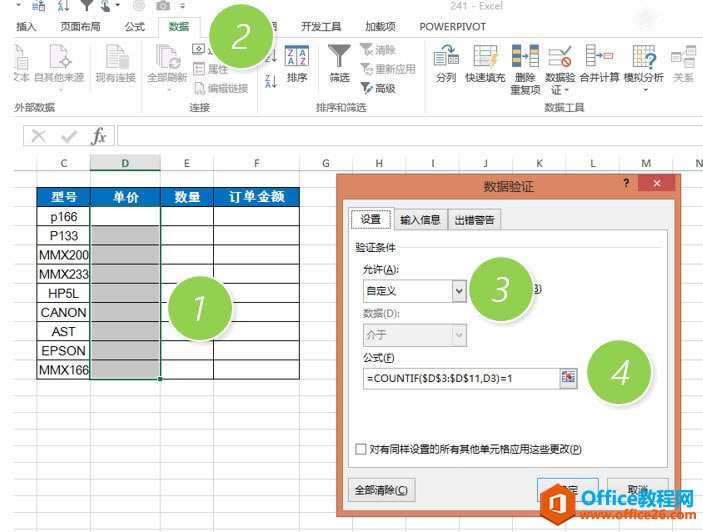This screenshot has width=703, height=532.
Task: Click the Flash Fill icon
Action: tap(486, 56)
